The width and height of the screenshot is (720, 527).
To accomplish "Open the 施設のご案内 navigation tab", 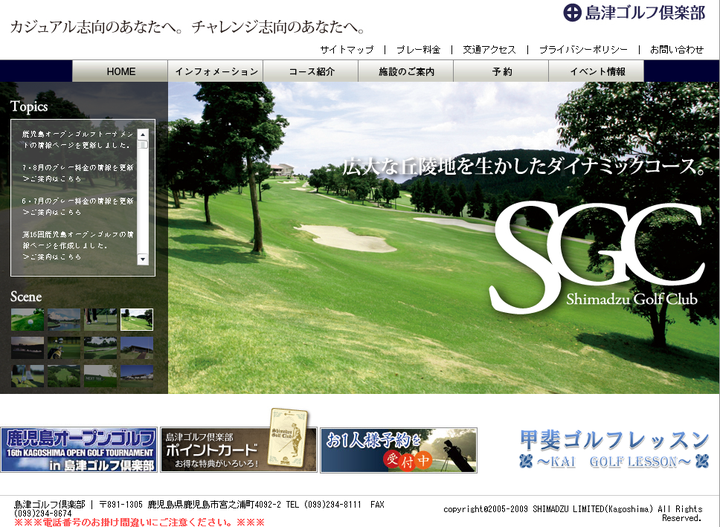I will tap(406, 71).
